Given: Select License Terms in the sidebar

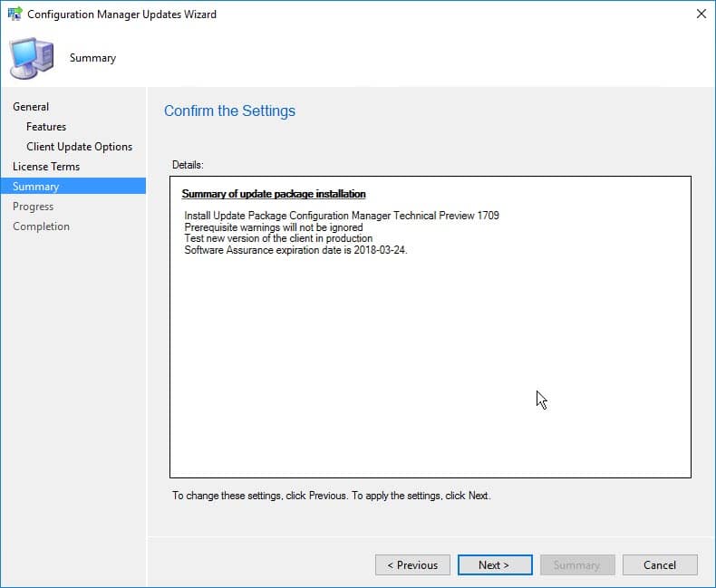Looking at the screenshot, I should click(x=46, y=167).
